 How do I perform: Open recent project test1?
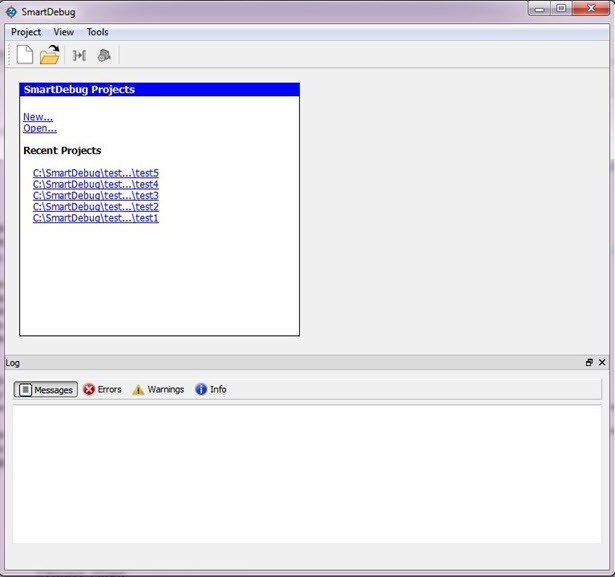95,218
